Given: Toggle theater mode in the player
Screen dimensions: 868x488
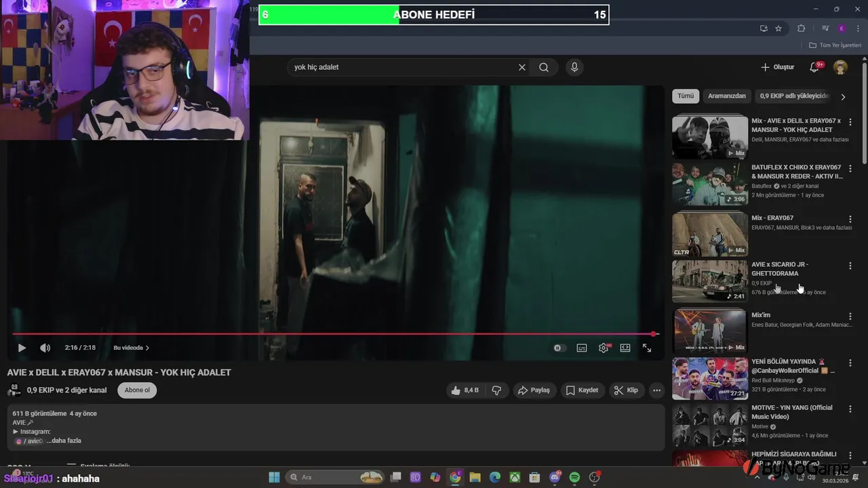Looking at the screenshot, I should [625, 348].
